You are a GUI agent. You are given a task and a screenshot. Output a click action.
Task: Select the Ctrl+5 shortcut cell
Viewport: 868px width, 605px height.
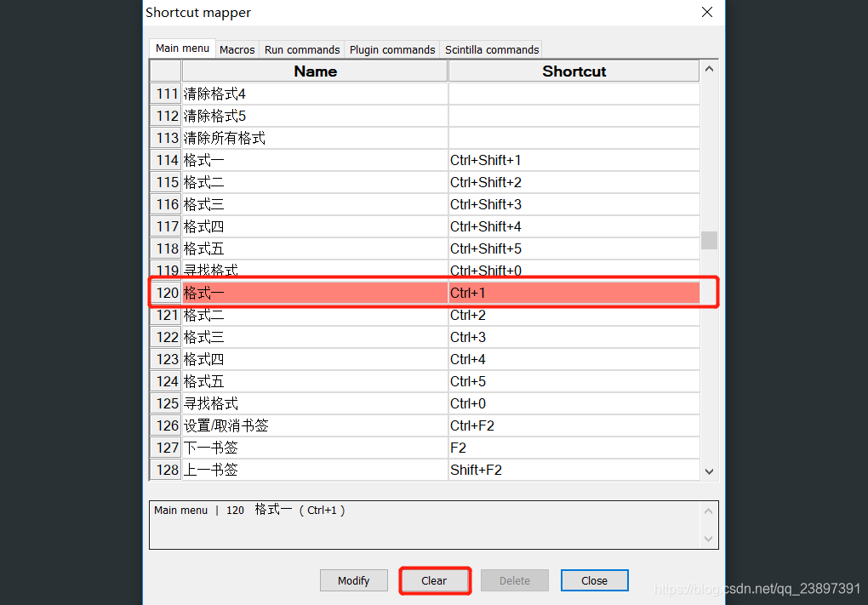pyautogui.click(x=574, y=382)
